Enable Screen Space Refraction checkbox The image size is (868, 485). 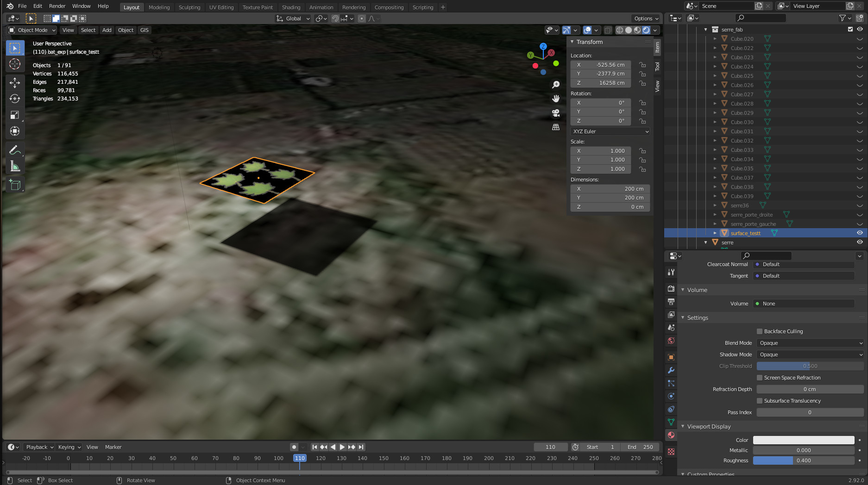760,378
